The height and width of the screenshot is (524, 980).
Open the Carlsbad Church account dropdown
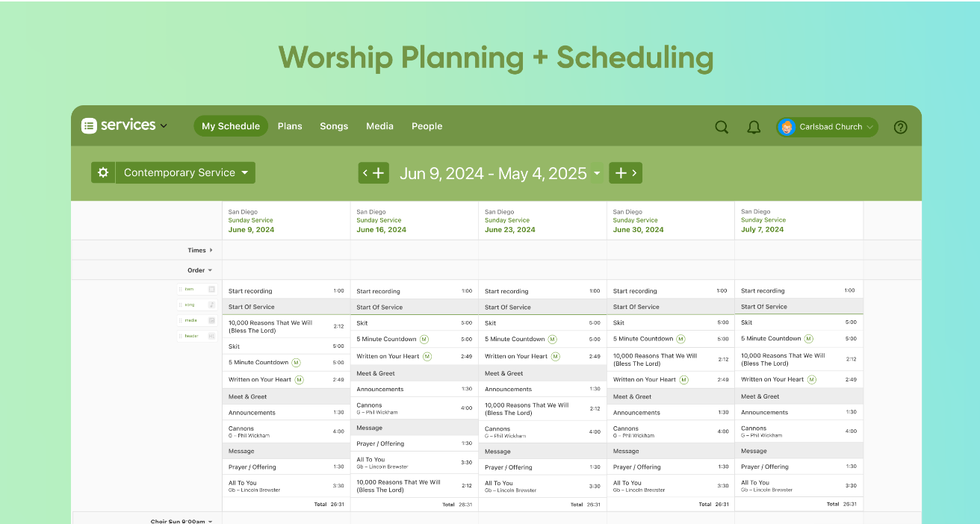click(827, 127)
